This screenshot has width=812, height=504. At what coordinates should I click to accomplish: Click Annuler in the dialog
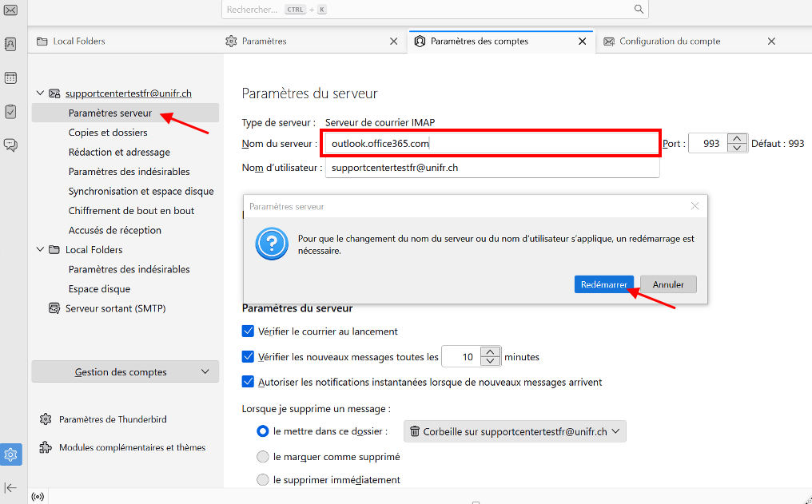pyautogui.click(x=668, y=284)
